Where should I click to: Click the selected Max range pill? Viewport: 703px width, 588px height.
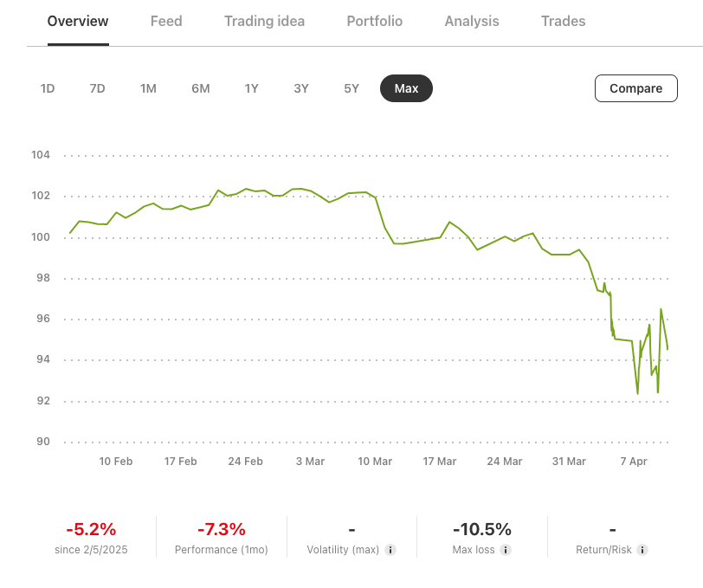[x=406, y=88]
